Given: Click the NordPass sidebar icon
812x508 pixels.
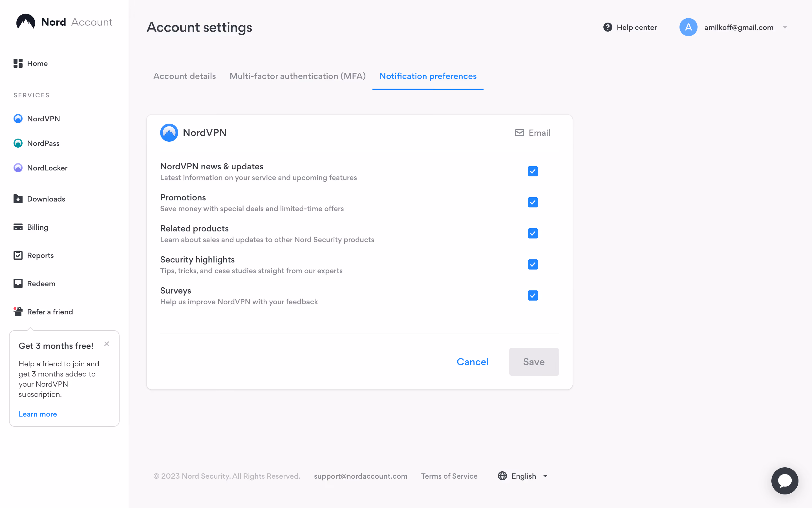Looking at the screenshot, I should coord(18,143).
